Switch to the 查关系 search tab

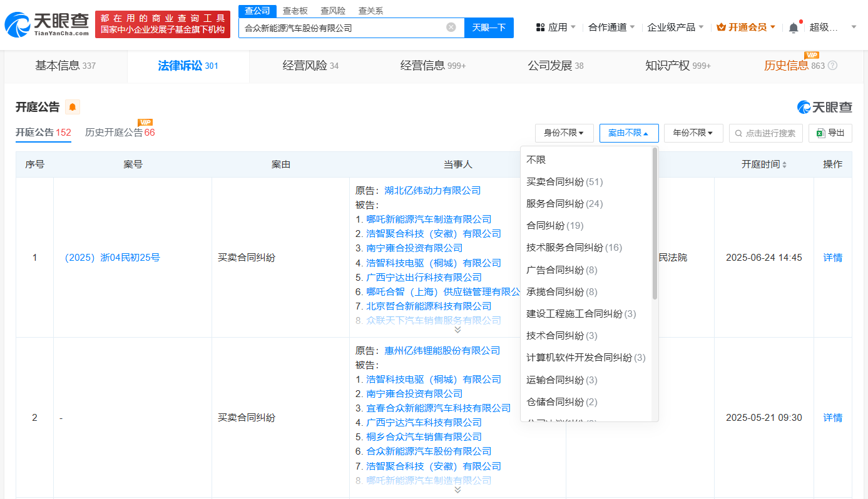(370, 11)
